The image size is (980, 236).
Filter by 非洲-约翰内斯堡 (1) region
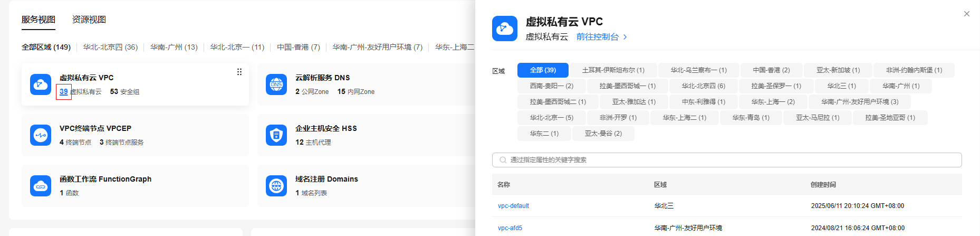914,70
